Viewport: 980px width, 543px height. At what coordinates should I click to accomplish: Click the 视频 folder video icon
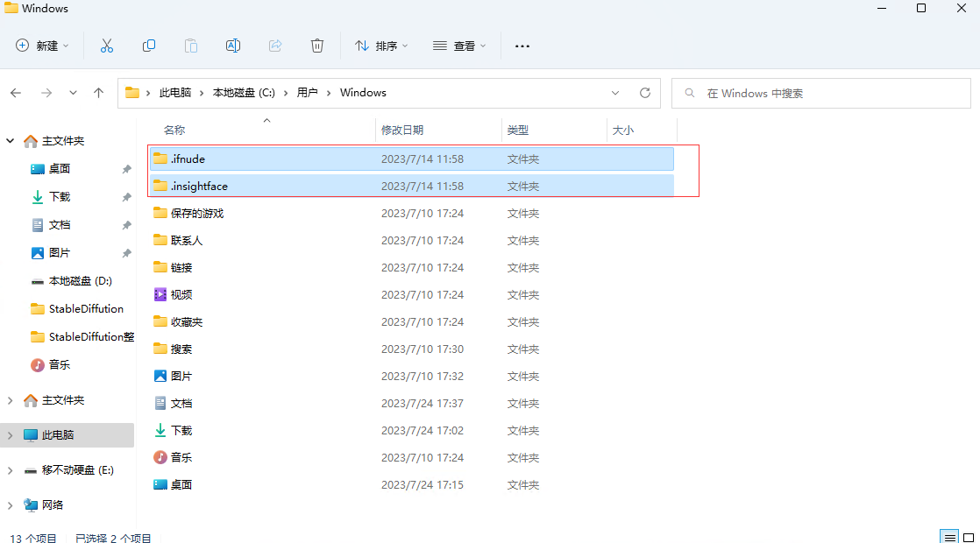[160, 294]
